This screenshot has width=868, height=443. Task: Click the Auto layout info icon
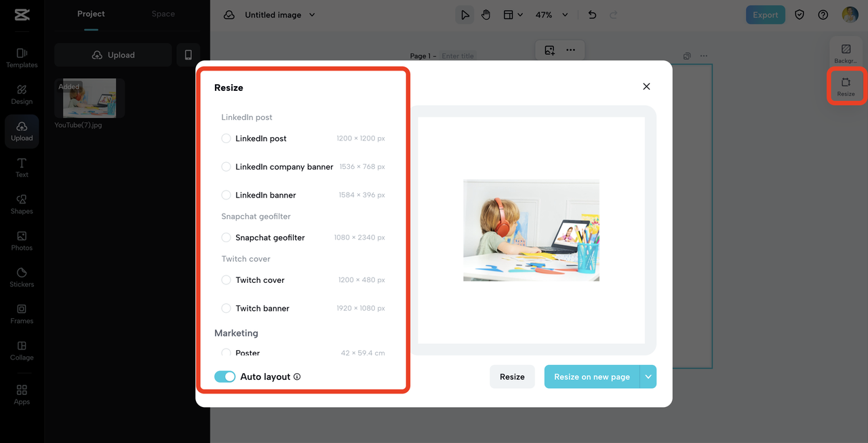(297, 377)
